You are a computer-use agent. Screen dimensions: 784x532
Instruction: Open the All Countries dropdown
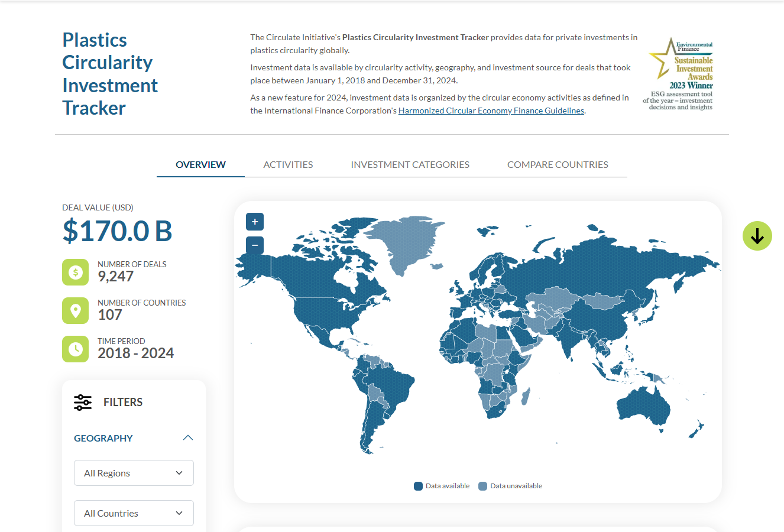pos(134,513)
